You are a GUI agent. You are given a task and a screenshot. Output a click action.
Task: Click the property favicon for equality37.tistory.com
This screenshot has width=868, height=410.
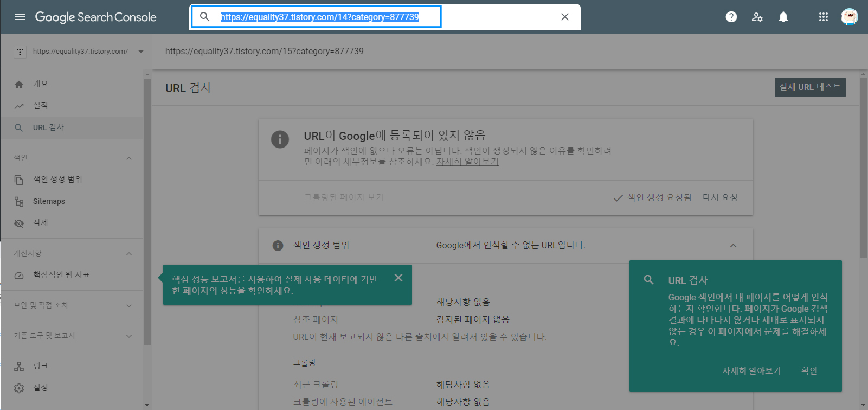pyautogui.click(x=20, y=52)
